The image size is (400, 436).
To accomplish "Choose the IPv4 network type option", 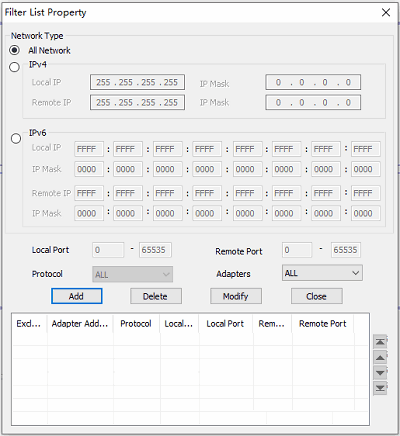I will (14, 67).
